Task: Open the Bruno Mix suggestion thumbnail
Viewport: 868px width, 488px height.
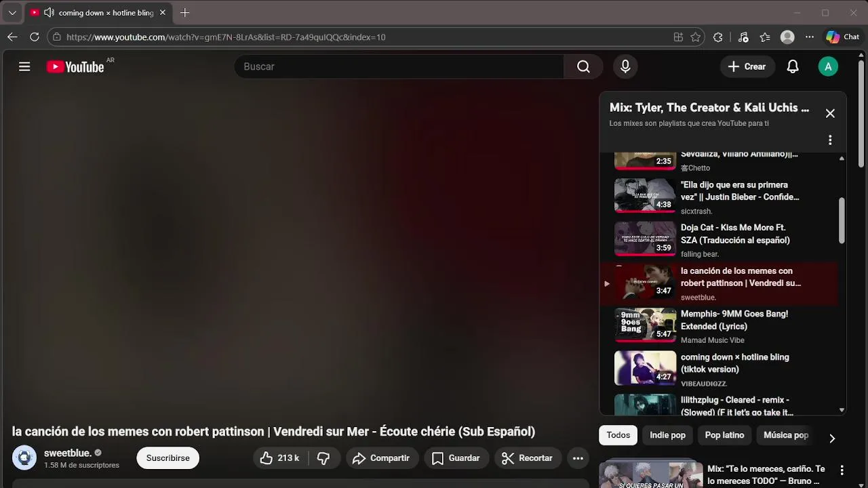Action: [x=651, y=474]
